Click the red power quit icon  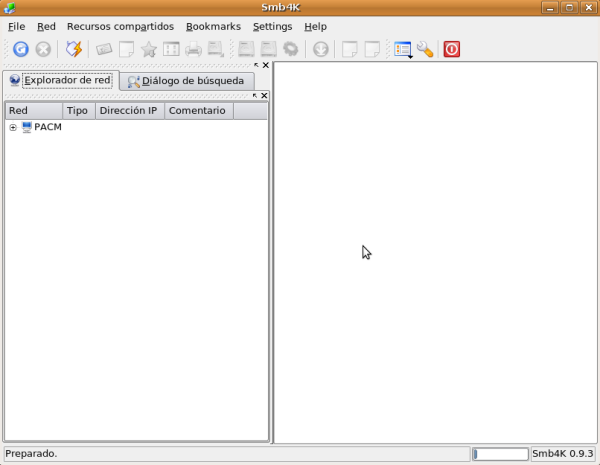point(452,49)
